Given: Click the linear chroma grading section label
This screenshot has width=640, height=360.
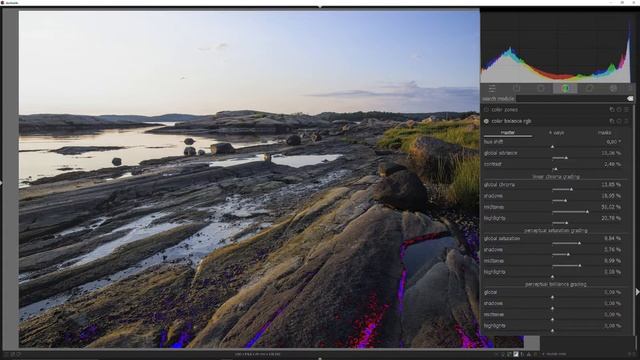Looking at the screenshot, I should (x=556, y=177).
